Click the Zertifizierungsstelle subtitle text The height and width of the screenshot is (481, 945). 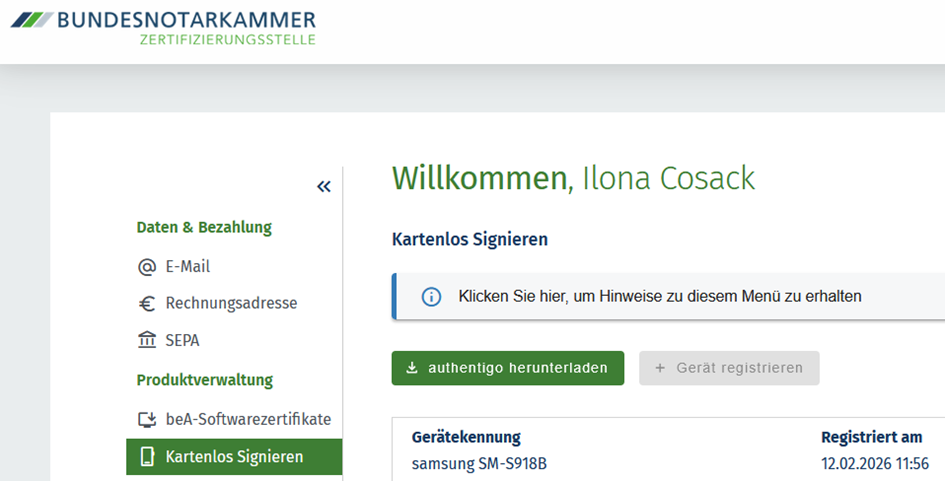[228, 40]
